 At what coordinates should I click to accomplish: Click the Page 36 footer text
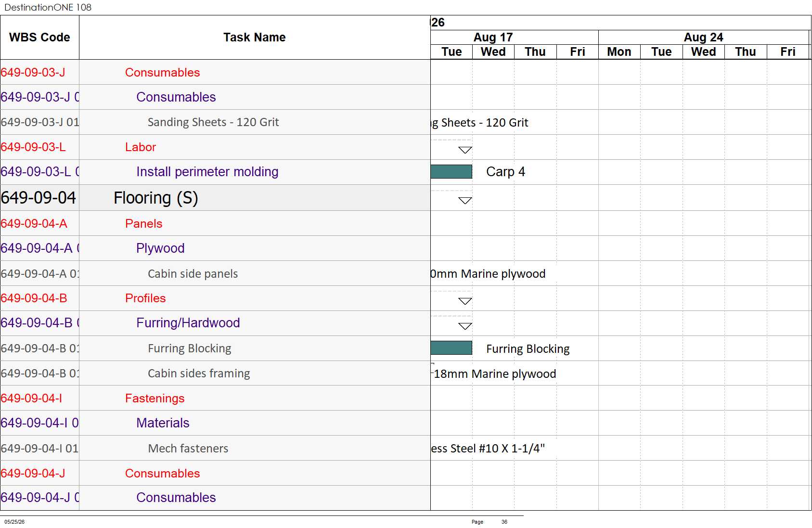click(490, 522)
